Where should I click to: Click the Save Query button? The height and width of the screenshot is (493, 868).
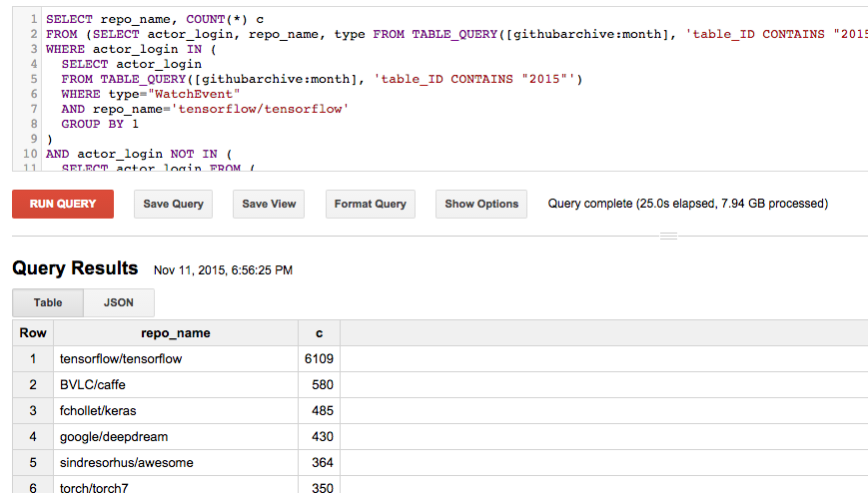click(173, 204)
